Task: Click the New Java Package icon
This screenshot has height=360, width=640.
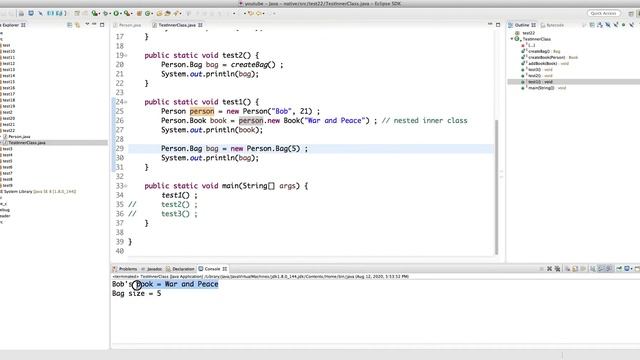Action: 139,13
